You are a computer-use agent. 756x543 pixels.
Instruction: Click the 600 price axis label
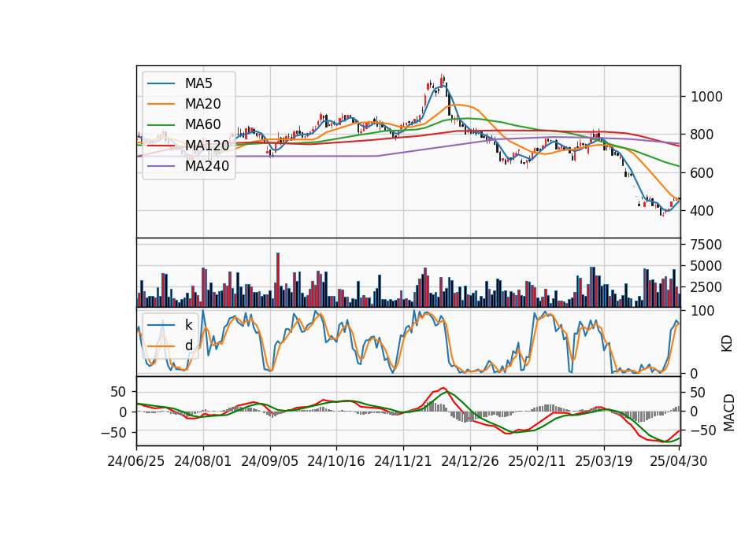click(702, 173)
